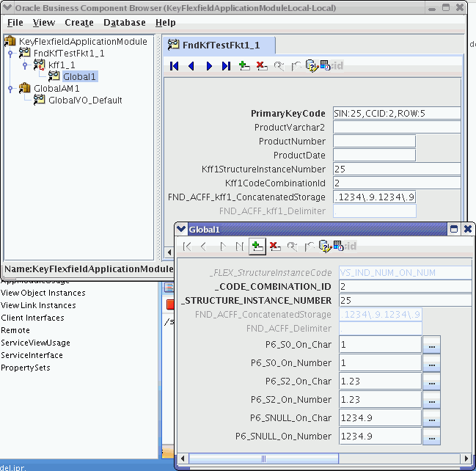476x471 pixels.
Task: Select GlobalVO_Default in the tree
Action: (x=85, y=101)
